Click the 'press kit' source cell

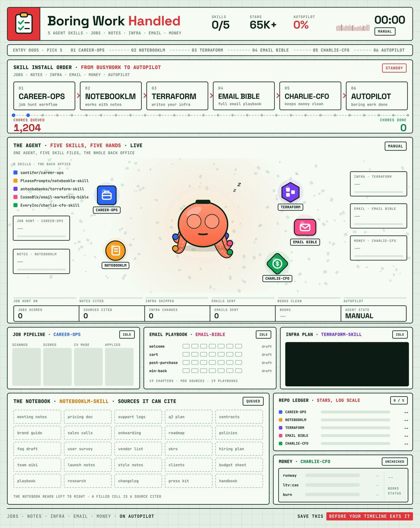tap(188, 481)
